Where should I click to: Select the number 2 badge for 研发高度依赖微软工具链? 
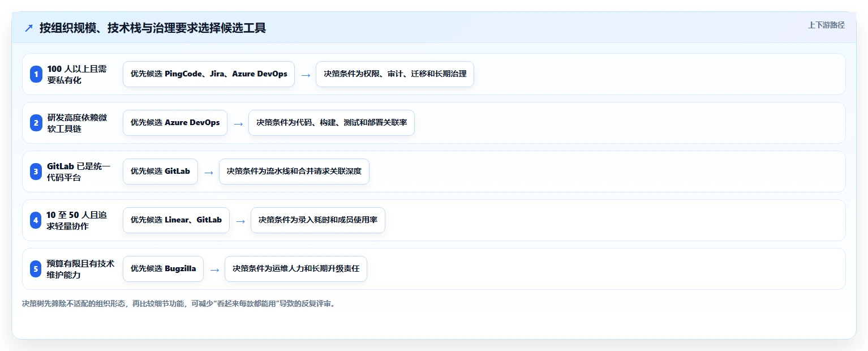click(x=36, y=123)
